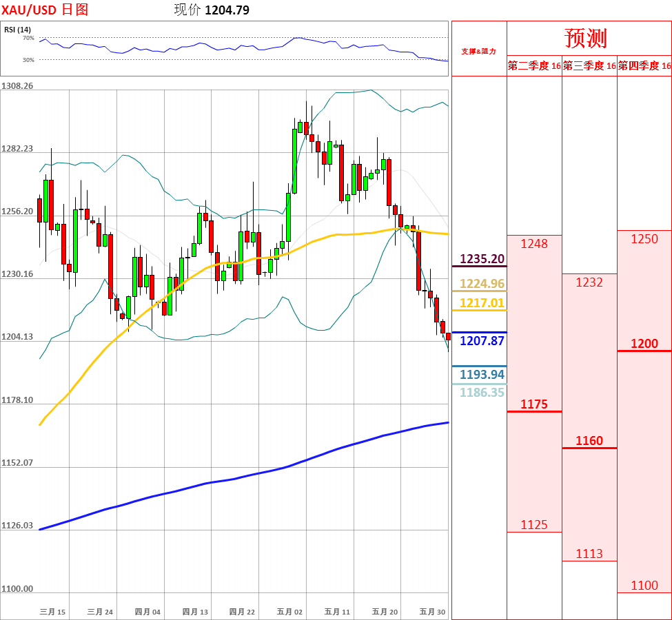Click the 四月 13 date label
This screenshot has height=620, width=672.
click(x=195, y=612)
